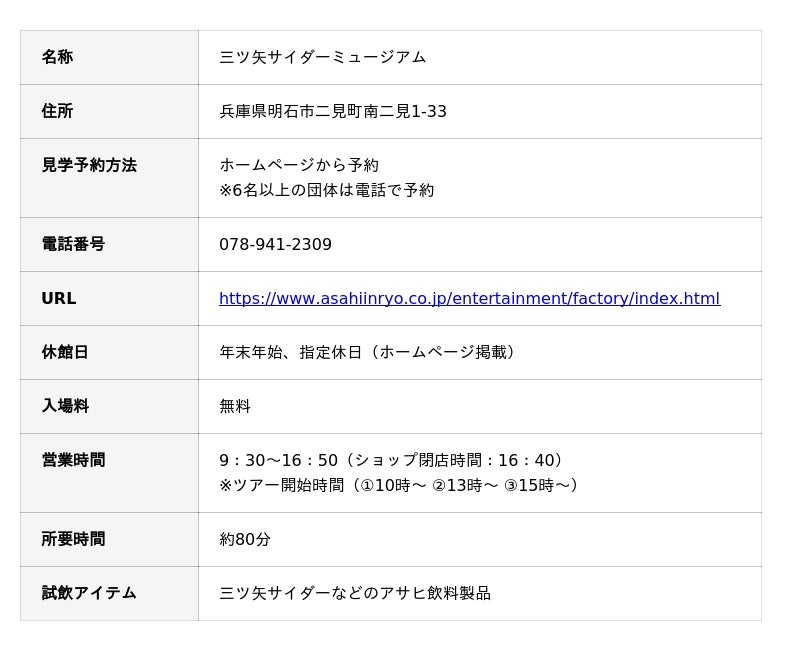
Task: Click the 名称 header cell
Action: point(109,57)
